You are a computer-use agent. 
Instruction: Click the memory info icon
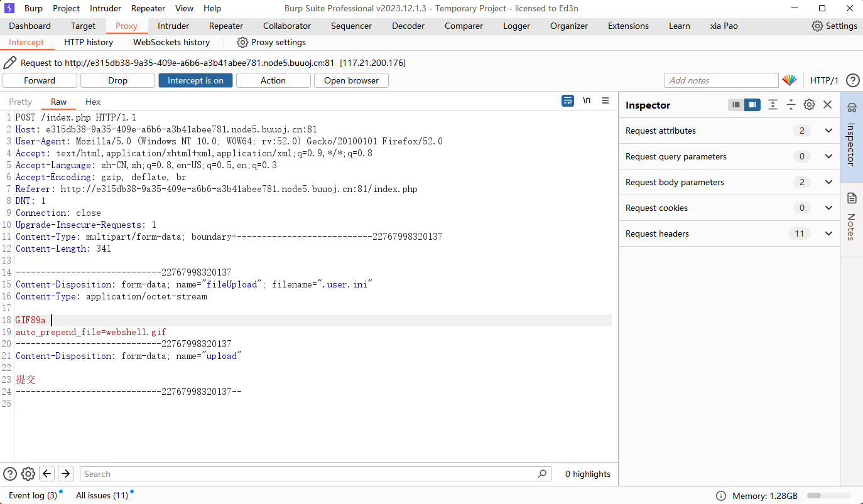click(721, 496)
